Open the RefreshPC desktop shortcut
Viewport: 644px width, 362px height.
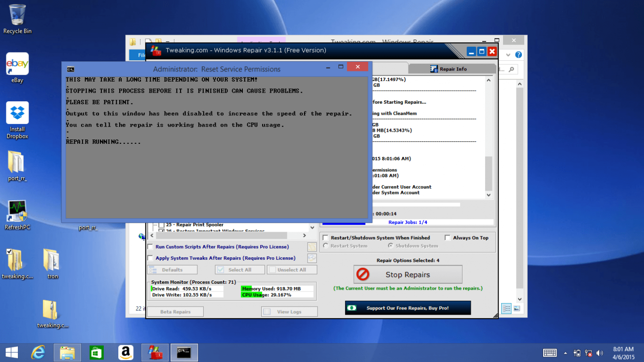(x=17, y=215)
